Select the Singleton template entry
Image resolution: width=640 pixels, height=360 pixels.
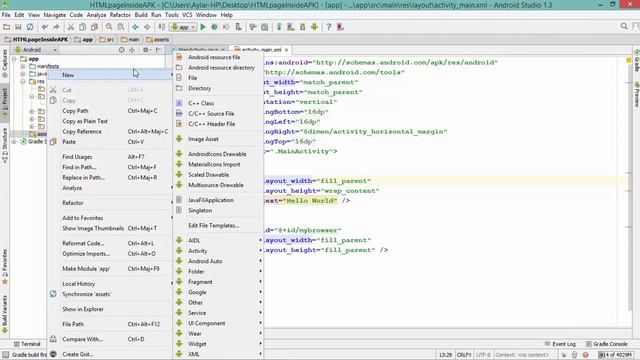(x=219, y=210)
